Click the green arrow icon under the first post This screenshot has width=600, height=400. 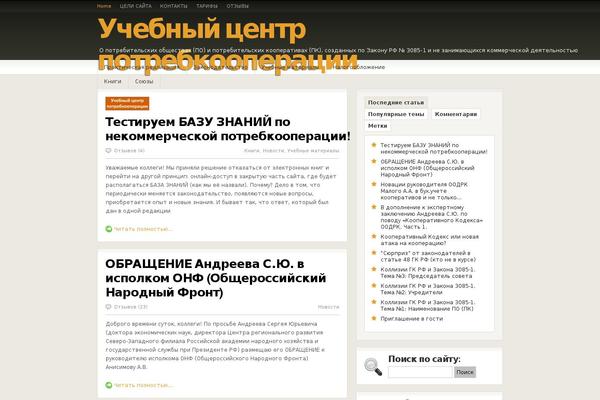click(x=109, y=229)
